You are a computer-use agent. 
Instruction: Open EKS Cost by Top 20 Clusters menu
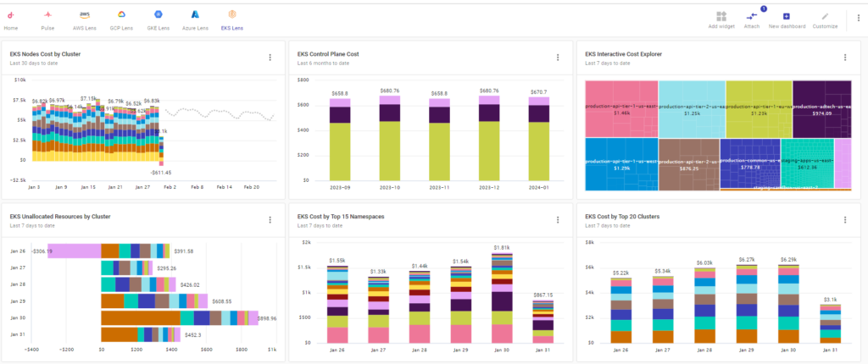click(x=845, y=220)
